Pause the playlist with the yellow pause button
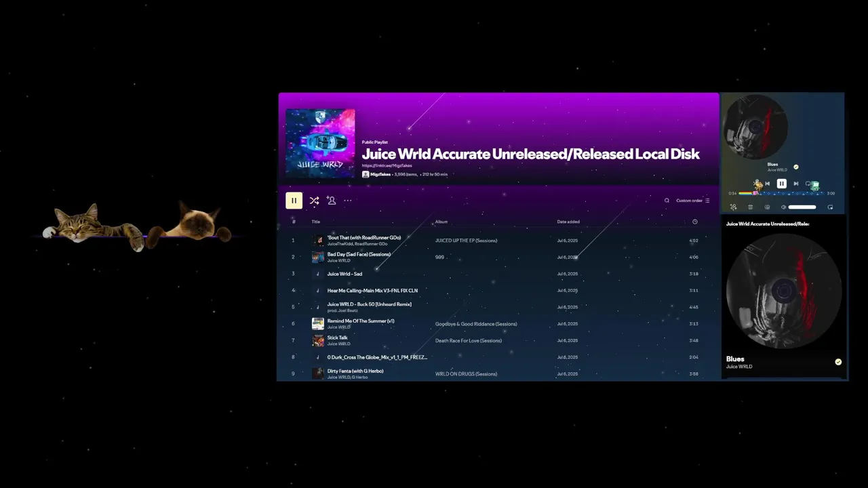 point(294,200)
